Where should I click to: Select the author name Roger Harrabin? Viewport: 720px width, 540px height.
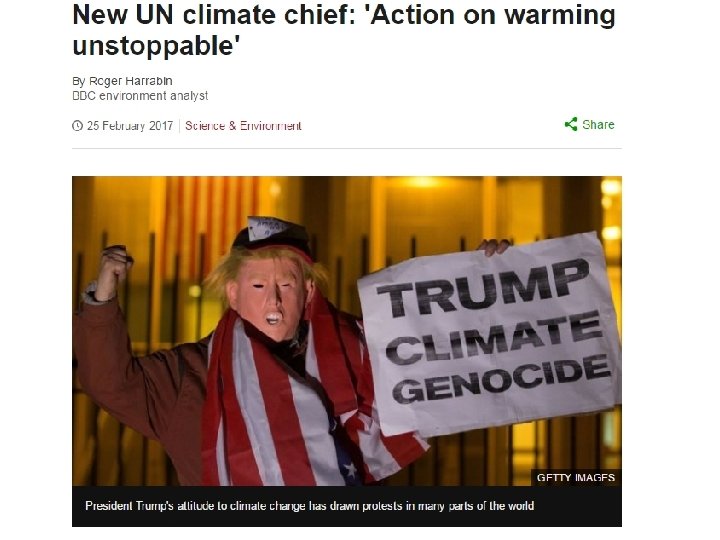pyautogui.click(x=130, y=81)
